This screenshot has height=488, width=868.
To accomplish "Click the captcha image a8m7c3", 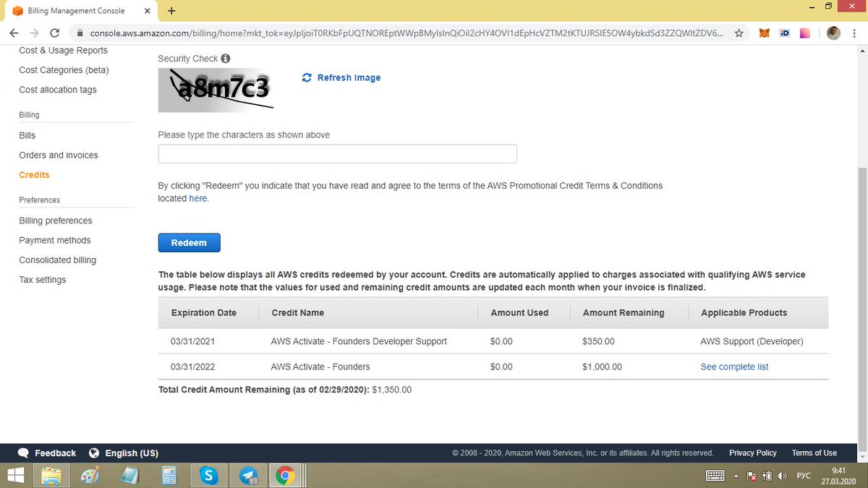I will pyautogui.click(x=216, y=90).
